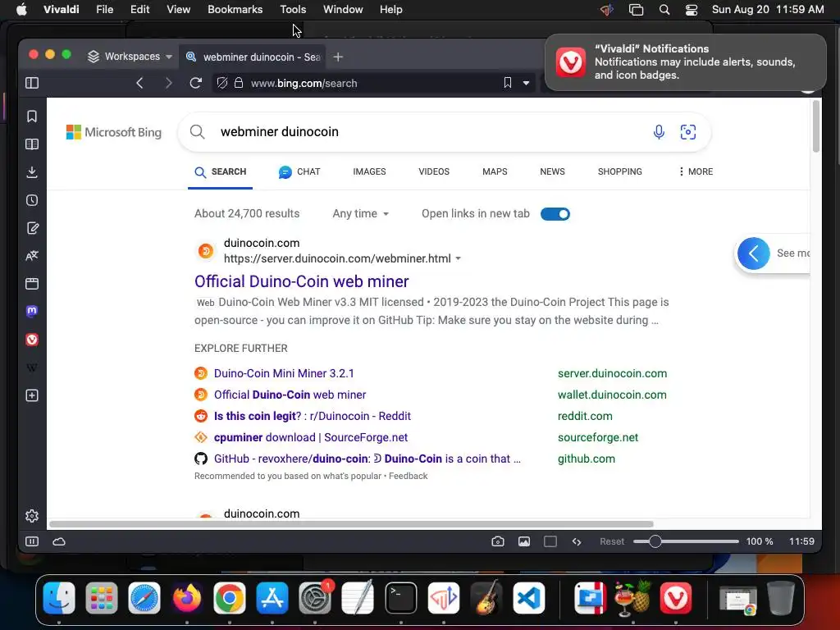This screenshot has width=840, height=630.
Task: Open the Notes panel icon
Action: [32, 228]
